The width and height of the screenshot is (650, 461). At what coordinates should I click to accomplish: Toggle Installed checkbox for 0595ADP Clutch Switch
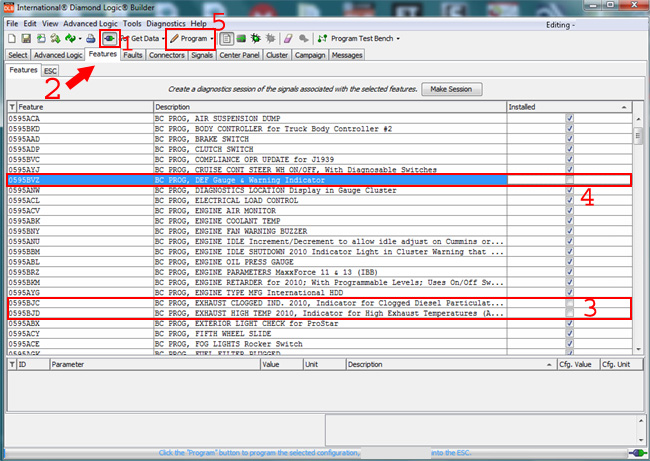570,149
